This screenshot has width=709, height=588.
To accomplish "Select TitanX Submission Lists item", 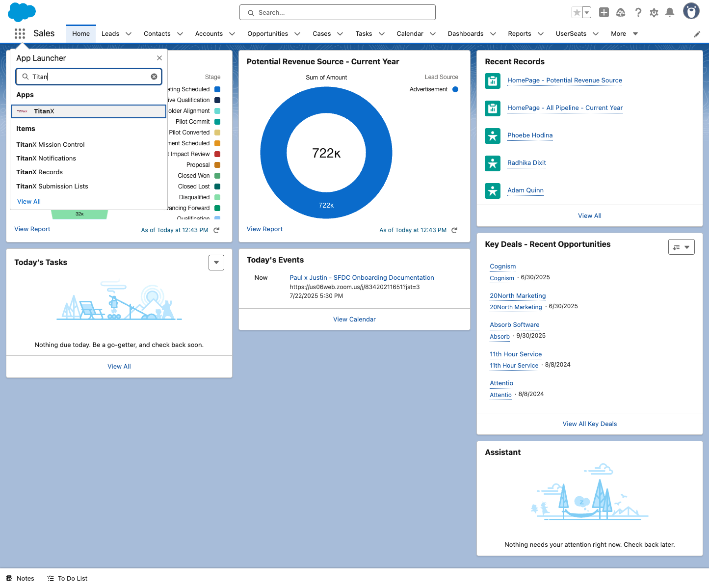I will [x=52, y=187].
